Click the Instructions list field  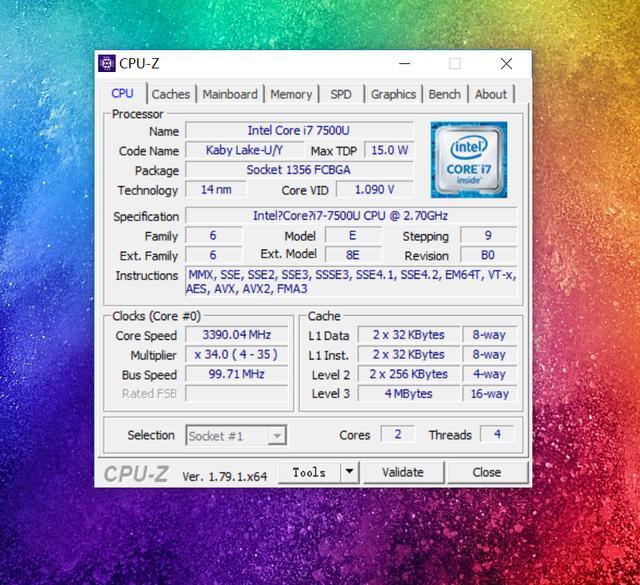point(351,282)
